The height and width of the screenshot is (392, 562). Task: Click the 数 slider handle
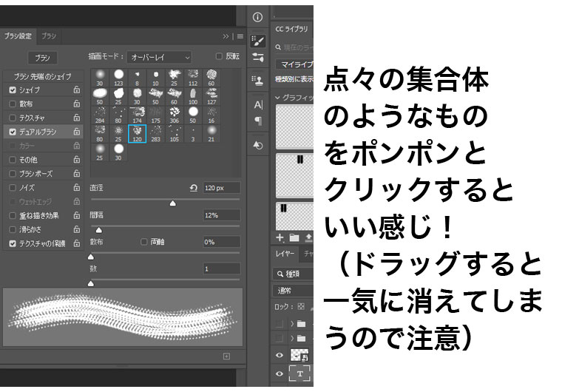click(x=91, y=284)
